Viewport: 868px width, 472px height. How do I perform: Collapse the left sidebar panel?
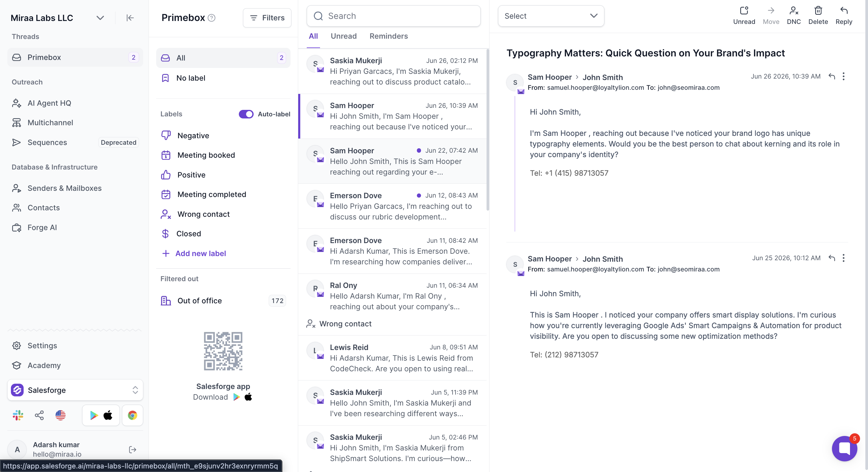pyautogui.click(x=130, y=18)
